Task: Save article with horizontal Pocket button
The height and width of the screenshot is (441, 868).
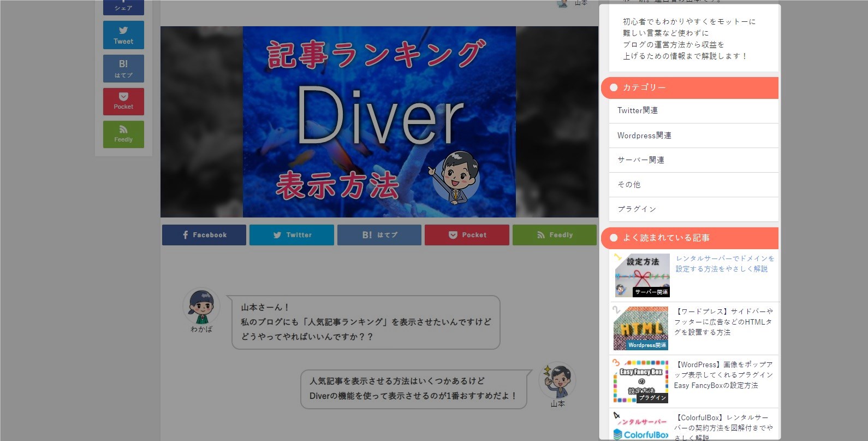Action: [467, 235]
